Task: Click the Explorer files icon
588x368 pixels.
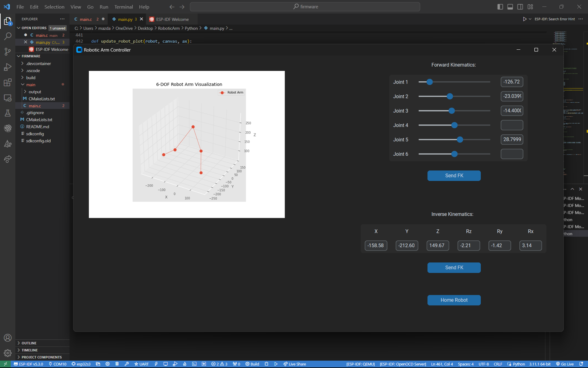Action: coord(7,21)
